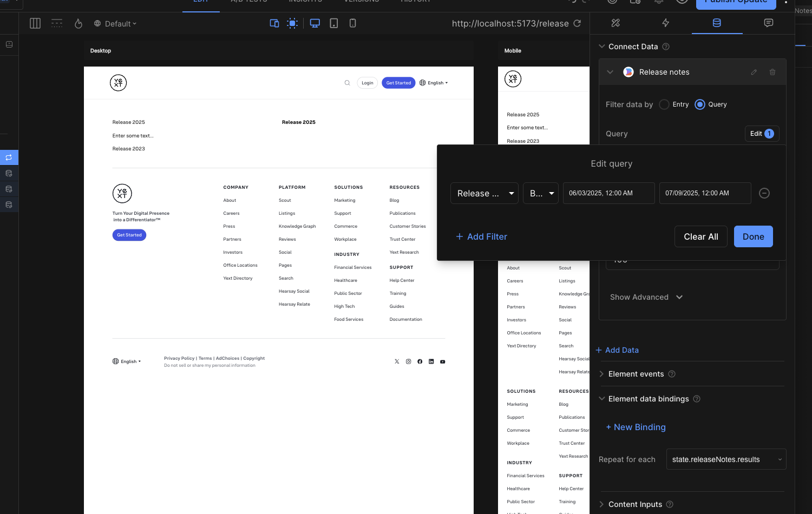Open the data tab with database icon

point(717,23)
